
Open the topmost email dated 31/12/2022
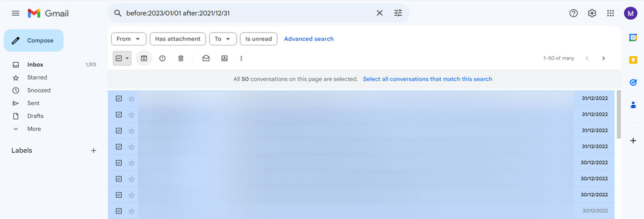click(361, 98)
